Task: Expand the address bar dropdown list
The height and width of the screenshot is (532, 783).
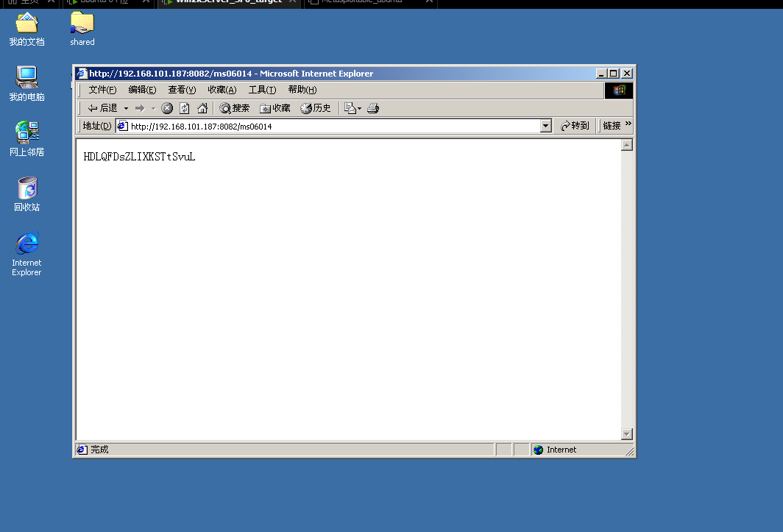Action: coord(546,127)
